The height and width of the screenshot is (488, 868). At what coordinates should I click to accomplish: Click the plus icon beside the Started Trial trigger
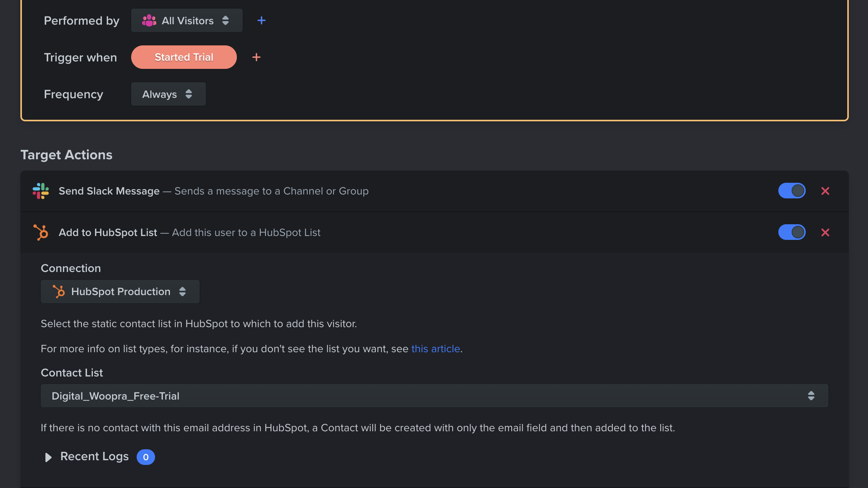click(x=256, y=57)
